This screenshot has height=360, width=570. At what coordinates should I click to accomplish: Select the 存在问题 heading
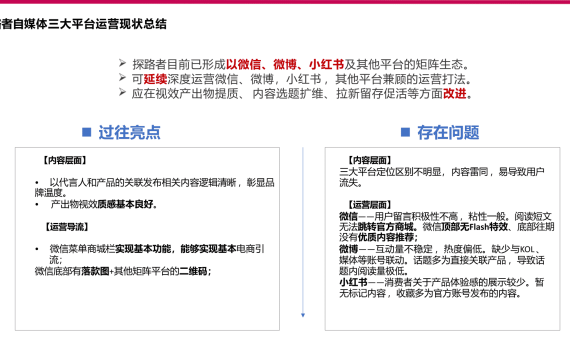[x=448, y=132]
